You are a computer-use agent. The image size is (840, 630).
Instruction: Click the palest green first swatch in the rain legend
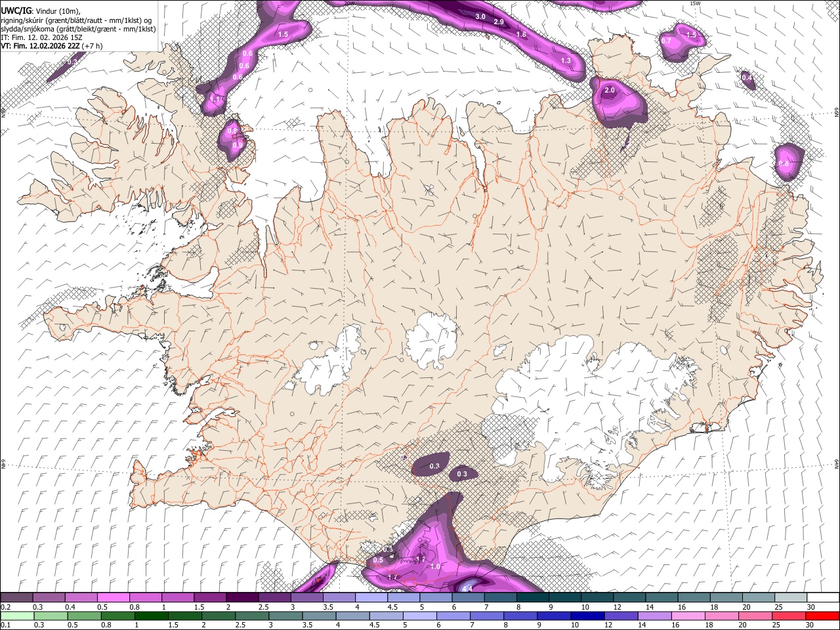click(17, 616)
